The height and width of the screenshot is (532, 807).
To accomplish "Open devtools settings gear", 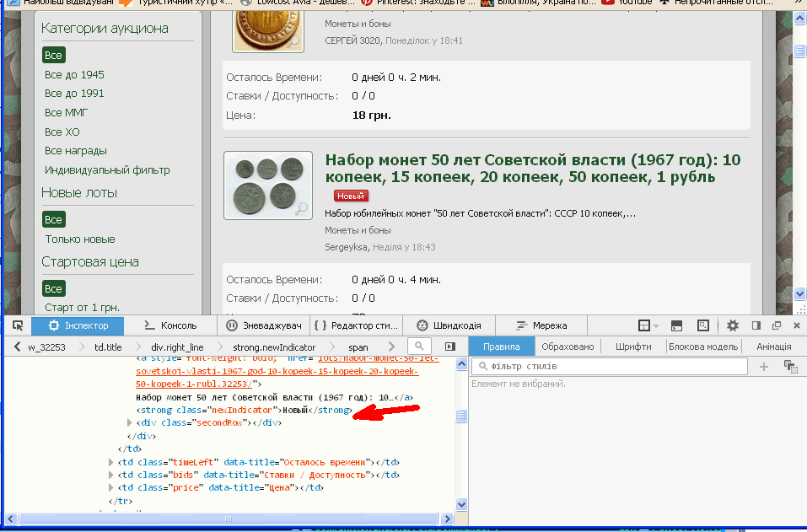I will click(x=733, y=325).
